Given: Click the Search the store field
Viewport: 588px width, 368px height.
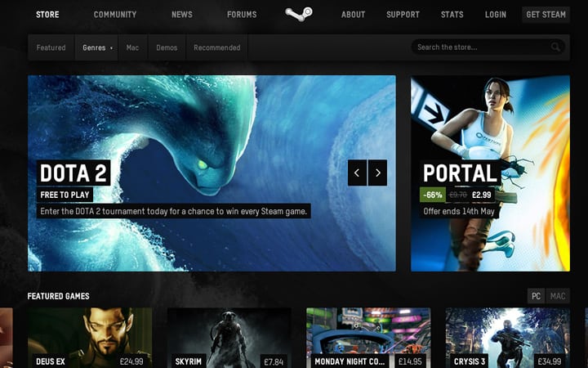Looking at the screenshot, I should click(488, 47).
